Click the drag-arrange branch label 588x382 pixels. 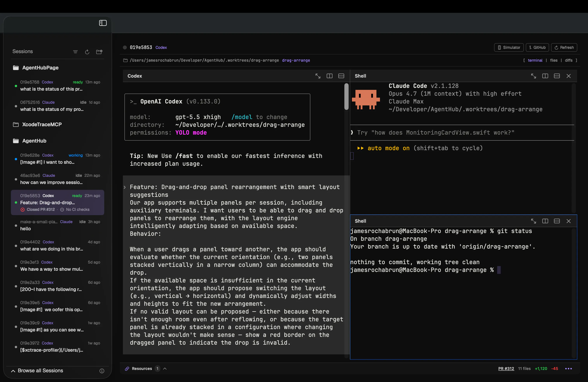296,60
